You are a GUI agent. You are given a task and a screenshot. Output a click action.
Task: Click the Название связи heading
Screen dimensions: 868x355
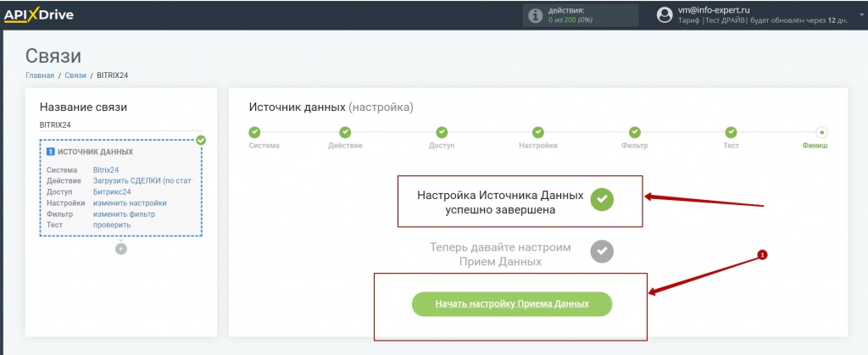pyautogui.click(x=83, y=108)
